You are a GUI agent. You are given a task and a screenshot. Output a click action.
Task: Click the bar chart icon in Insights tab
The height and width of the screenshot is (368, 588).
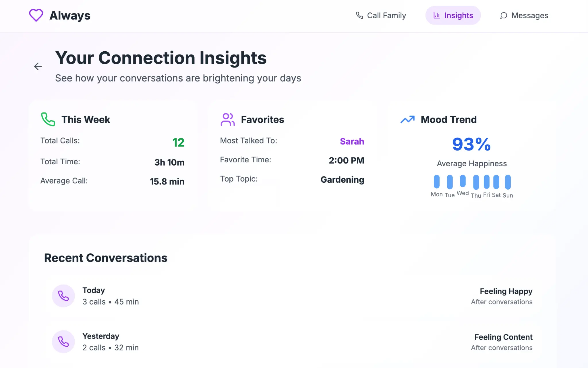437,15
